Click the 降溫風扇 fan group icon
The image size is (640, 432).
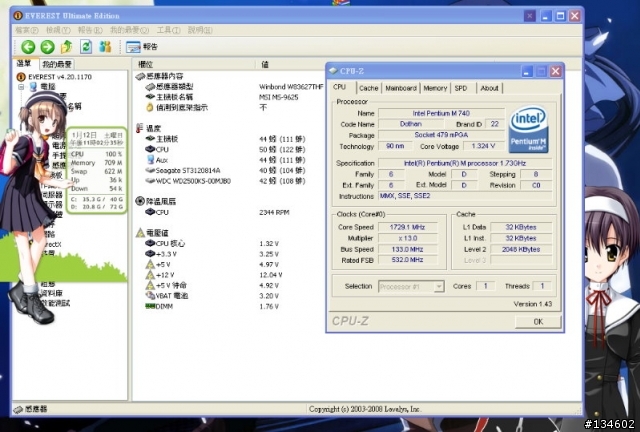pyautogui.click(x=140, y=201)
